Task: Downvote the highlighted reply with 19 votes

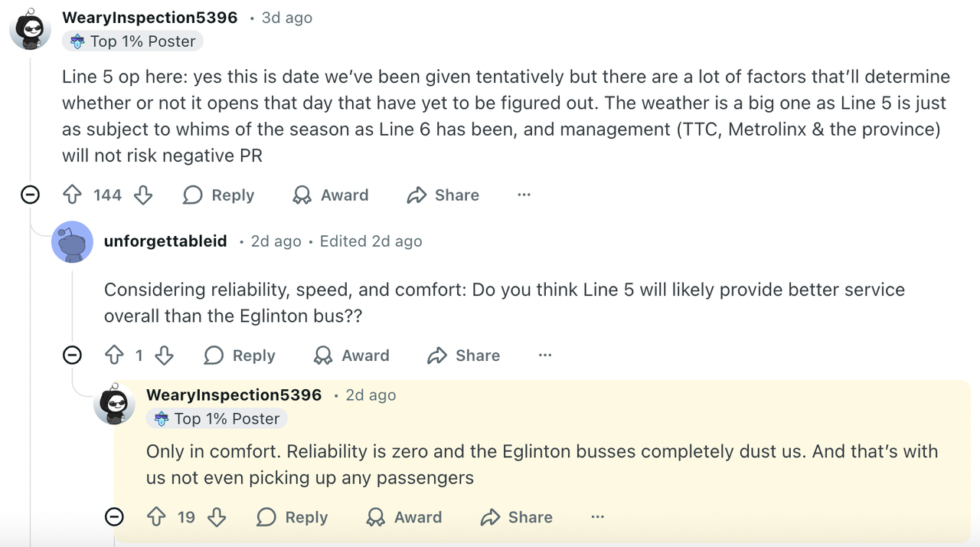Action: 217,517
